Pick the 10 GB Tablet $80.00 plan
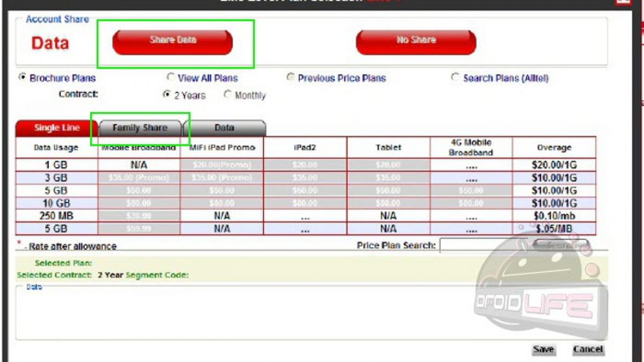644x362 pixels. point(388,204)
